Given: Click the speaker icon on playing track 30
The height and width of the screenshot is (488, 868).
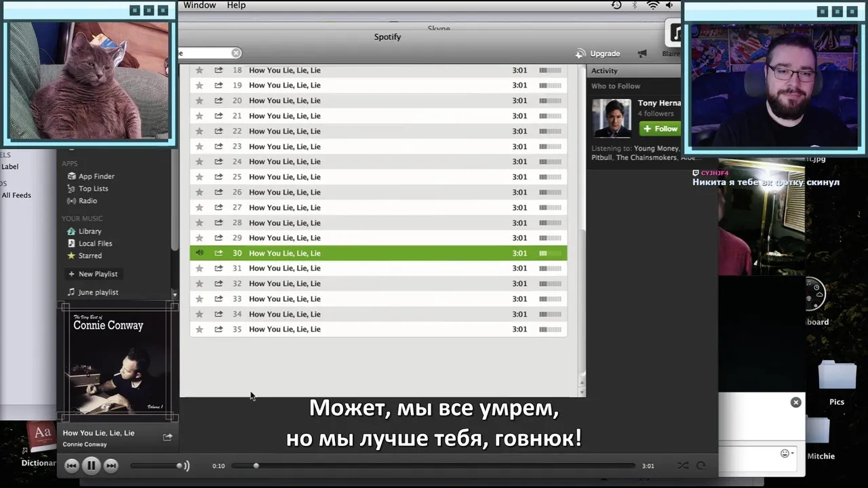Looking at the screenshot, I should 199,253.
